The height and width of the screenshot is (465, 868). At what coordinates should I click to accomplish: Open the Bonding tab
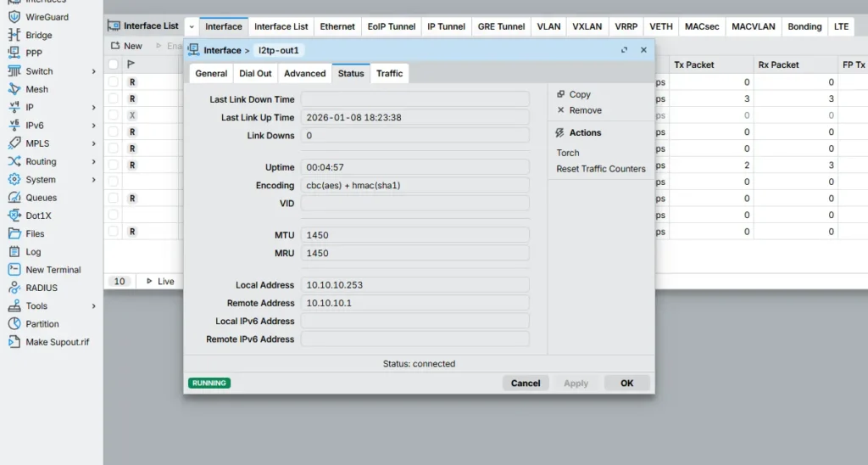804,26
